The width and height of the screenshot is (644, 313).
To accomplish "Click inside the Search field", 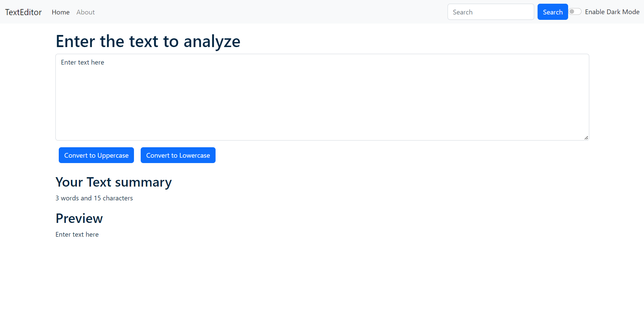I will [491, 12].
